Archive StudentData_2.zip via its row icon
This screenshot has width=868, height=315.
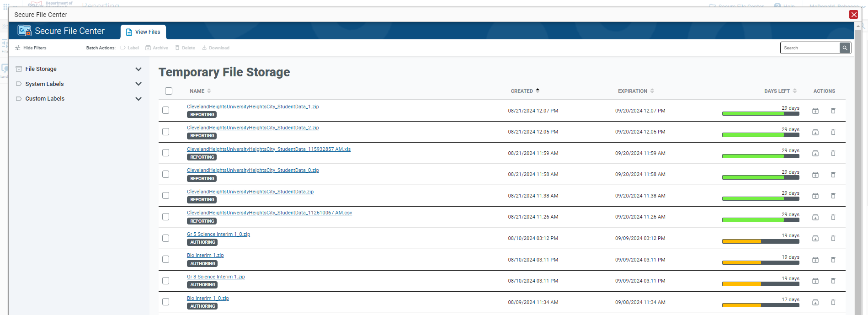pos(815,132)
